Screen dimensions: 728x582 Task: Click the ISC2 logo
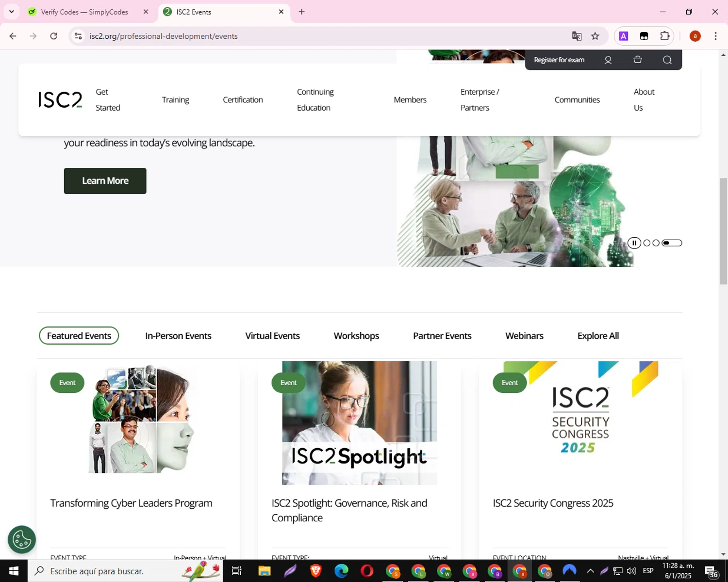click(60, 99)
